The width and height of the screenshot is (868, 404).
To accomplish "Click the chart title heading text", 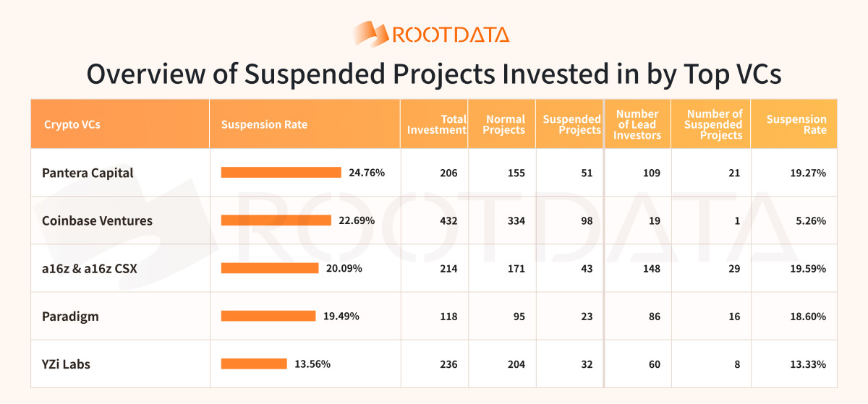I will click(434, 74).
